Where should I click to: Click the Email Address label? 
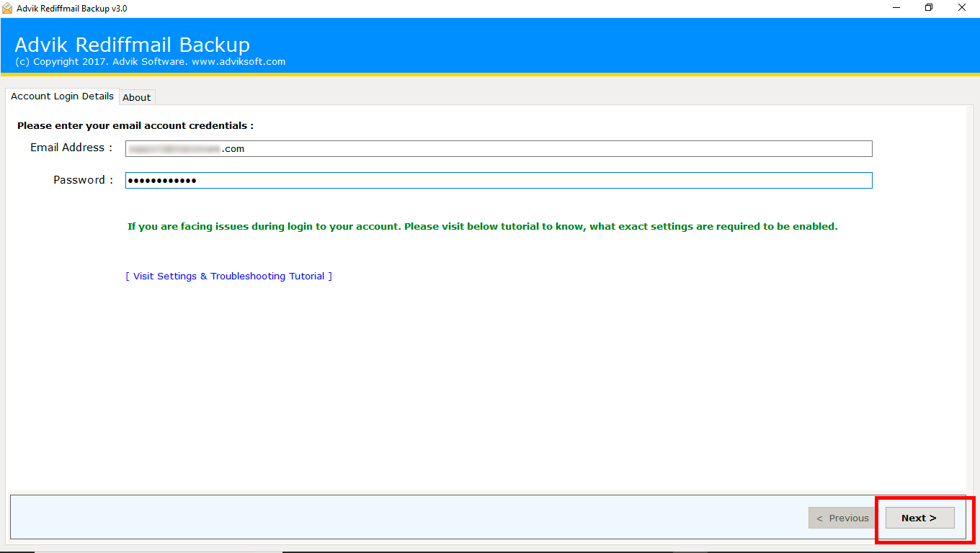(71, 148)
